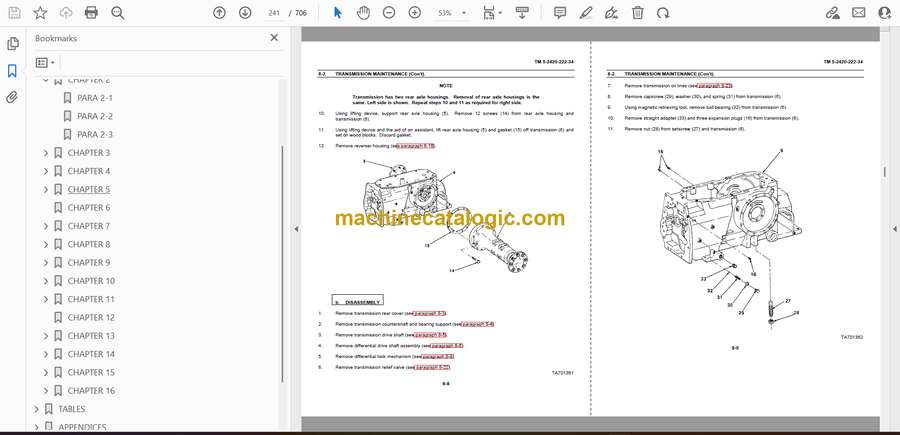The image size is (900, 435).
Task: Click the share with others profile icon
Action: (x=885, y=13)
